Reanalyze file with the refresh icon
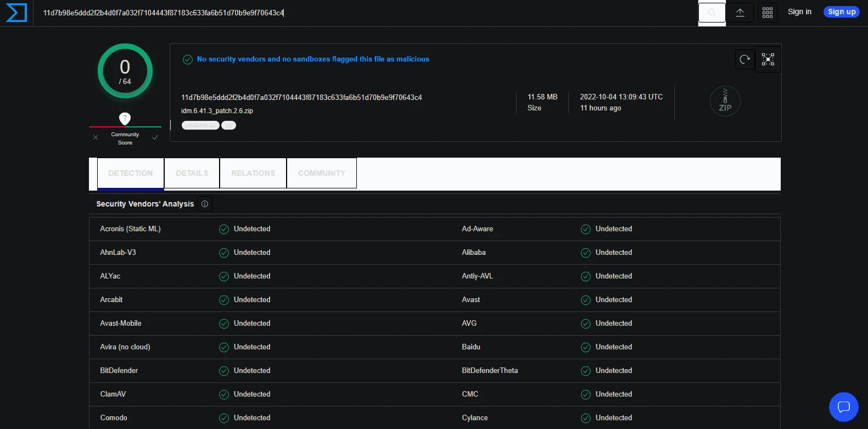 [x=745, y=59]
